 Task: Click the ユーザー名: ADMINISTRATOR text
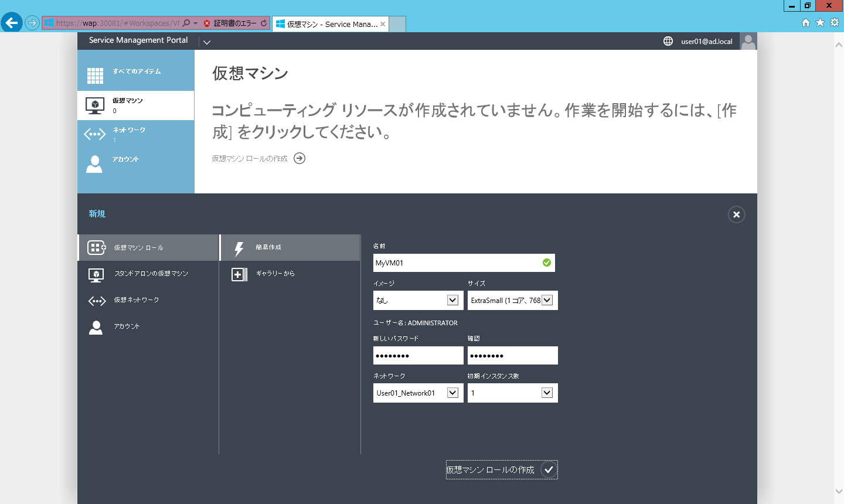416,323
